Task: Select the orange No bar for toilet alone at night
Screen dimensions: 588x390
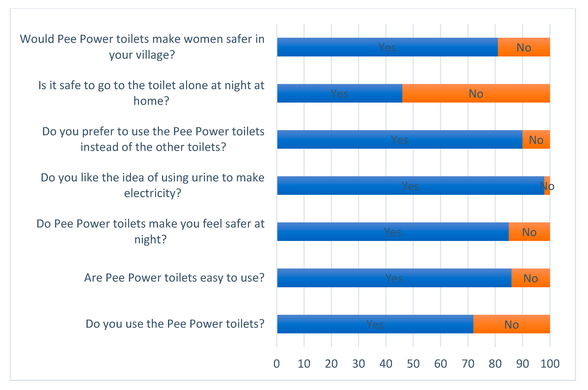Action: pyautogui.click(x=476, y=93)
